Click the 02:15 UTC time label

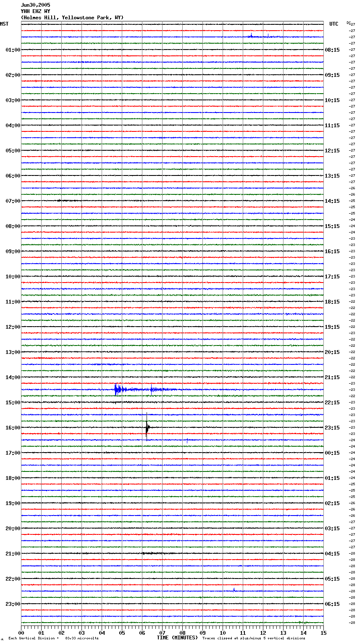[332, 503]
